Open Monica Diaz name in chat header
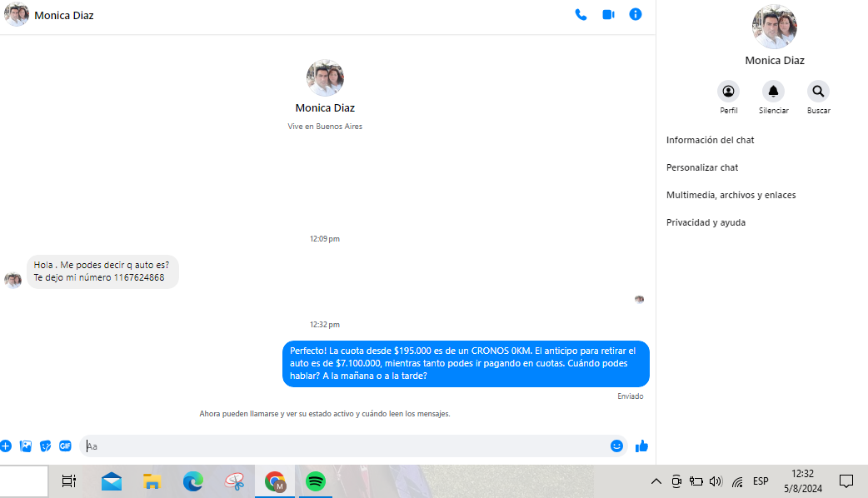868x498 pixels. [x=63, y=16]
